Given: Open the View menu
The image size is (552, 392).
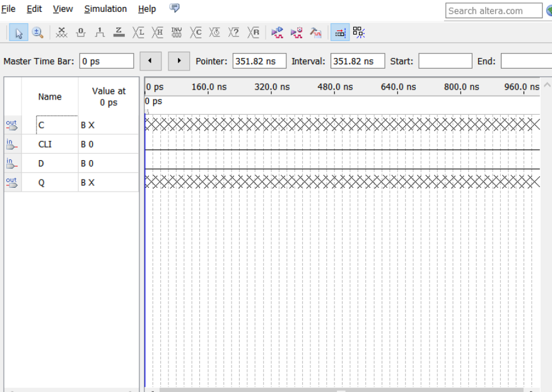Looking at the screenshot, I should 62,9.
